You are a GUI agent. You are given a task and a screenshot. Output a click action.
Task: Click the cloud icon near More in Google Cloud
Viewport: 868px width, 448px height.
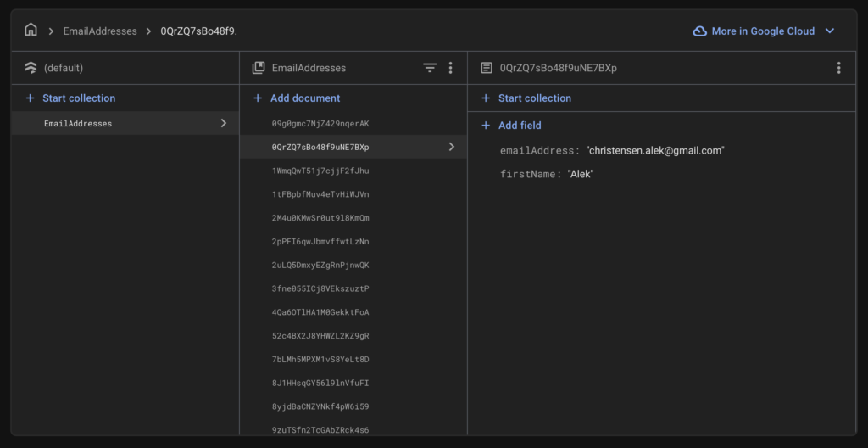click(699, 31)
